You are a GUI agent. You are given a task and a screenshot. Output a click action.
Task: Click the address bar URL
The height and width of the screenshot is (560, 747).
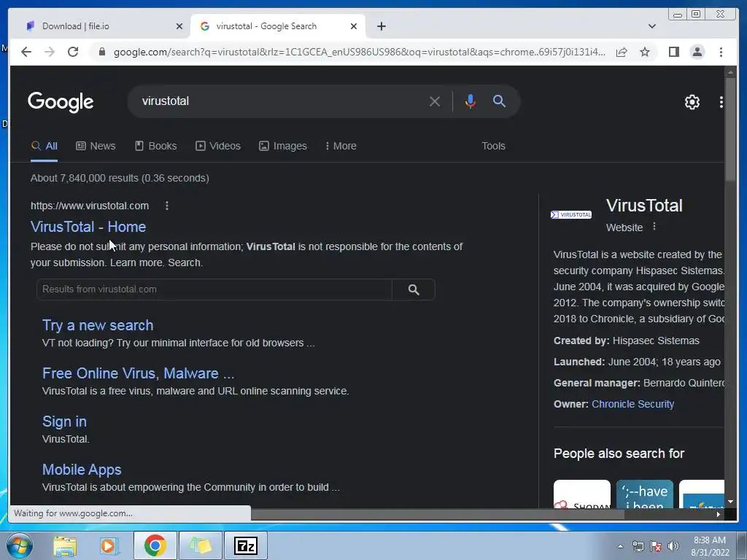tap(359, 52)
